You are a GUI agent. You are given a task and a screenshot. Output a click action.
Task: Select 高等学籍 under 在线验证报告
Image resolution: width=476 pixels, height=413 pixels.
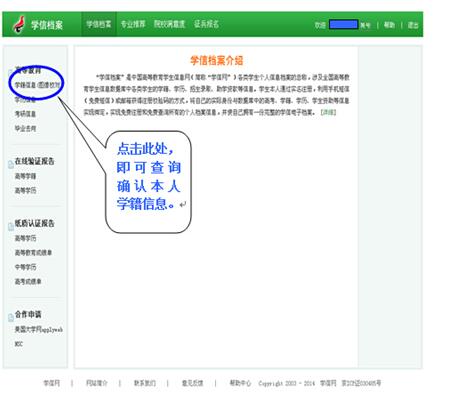(25, 176)
